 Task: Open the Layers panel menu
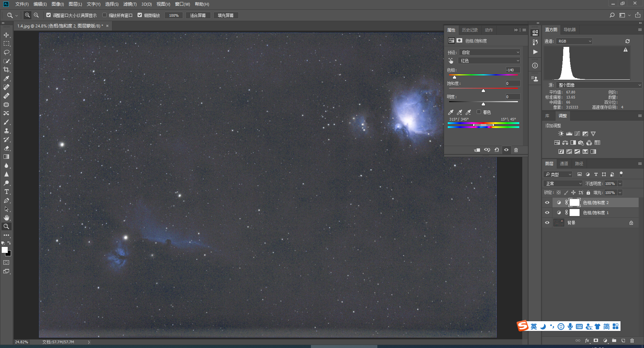[640, 164]
